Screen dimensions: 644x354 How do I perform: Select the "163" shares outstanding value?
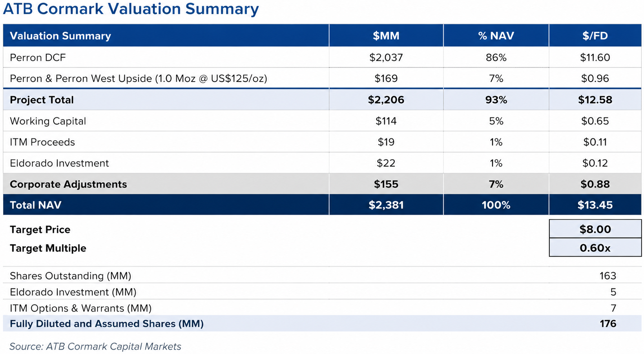(x=608, y=276)
